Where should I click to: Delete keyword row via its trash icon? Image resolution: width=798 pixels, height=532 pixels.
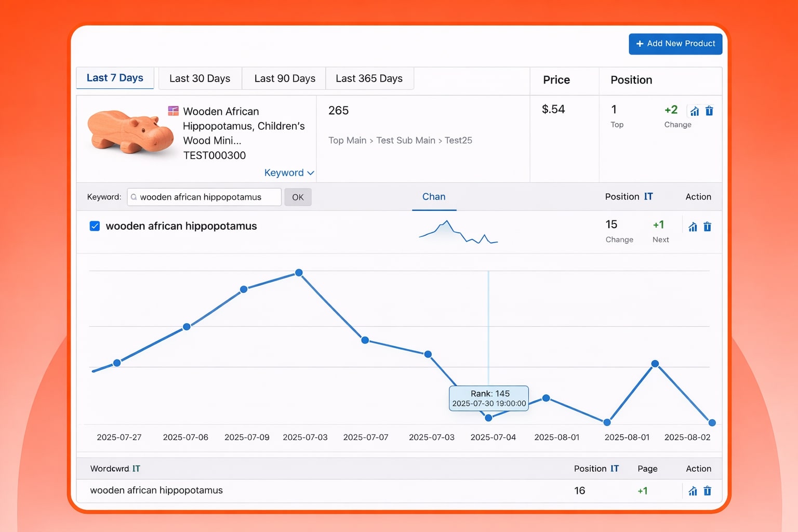[x=707, y=227]
